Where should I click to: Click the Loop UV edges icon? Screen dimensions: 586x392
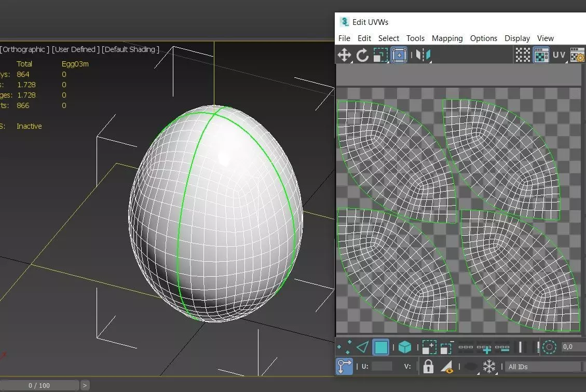point(466,347)
